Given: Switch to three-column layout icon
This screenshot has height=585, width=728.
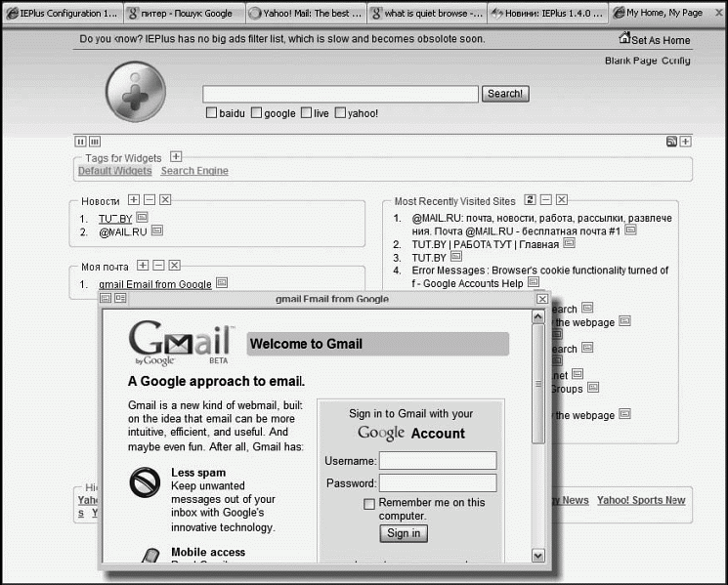Looking at the screenshot, I should [x=95, y=142].
